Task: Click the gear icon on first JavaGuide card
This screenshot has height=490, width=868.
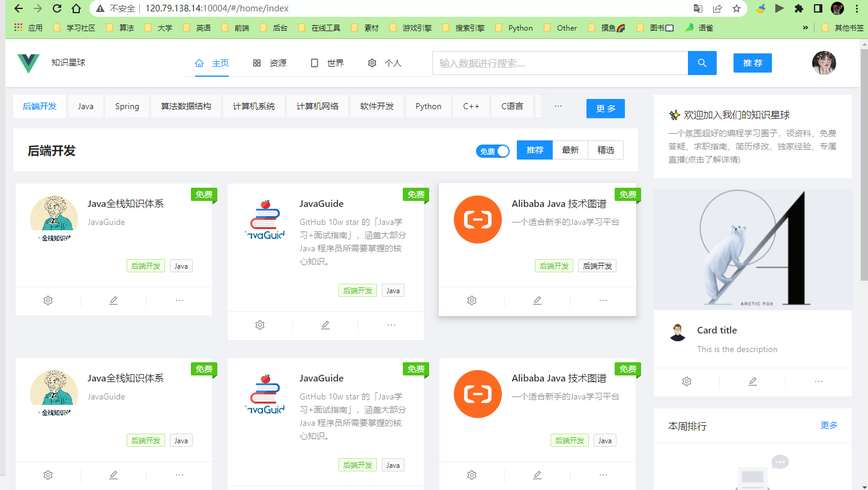Action: click(x=260, y=325)
